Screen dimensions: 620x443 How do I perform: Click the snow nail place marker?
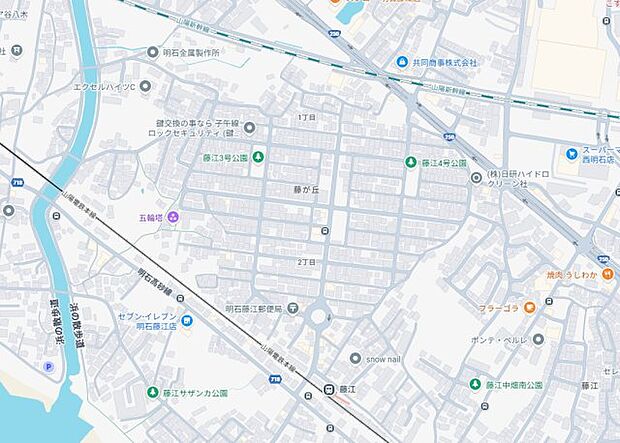click(355, 358)
